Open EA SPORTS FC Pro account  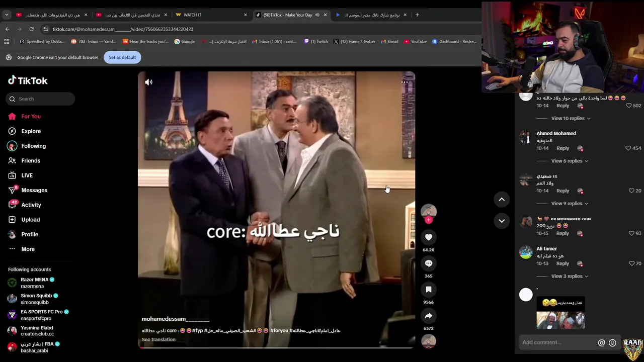point(38,315)
